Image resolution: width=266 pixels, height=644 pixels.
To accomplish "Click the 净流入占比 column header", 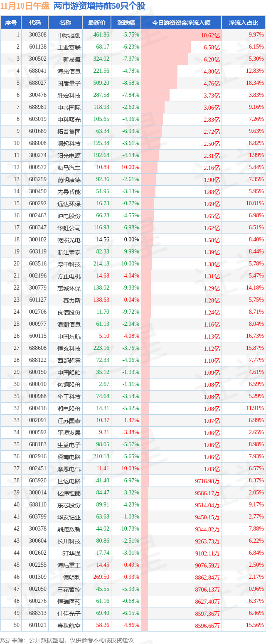I will pos(244,23).
